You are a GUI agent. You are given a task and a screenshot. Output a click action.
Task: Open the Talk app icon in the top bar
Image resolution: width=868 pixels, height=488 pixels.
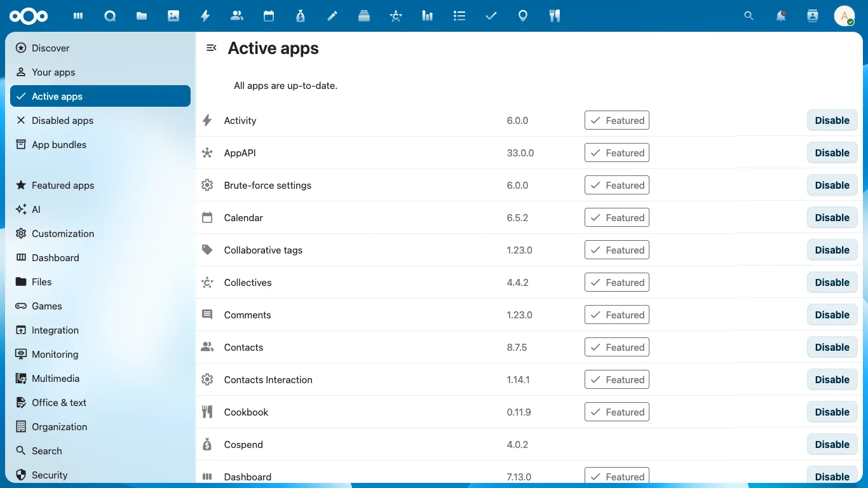pos(110,16)
